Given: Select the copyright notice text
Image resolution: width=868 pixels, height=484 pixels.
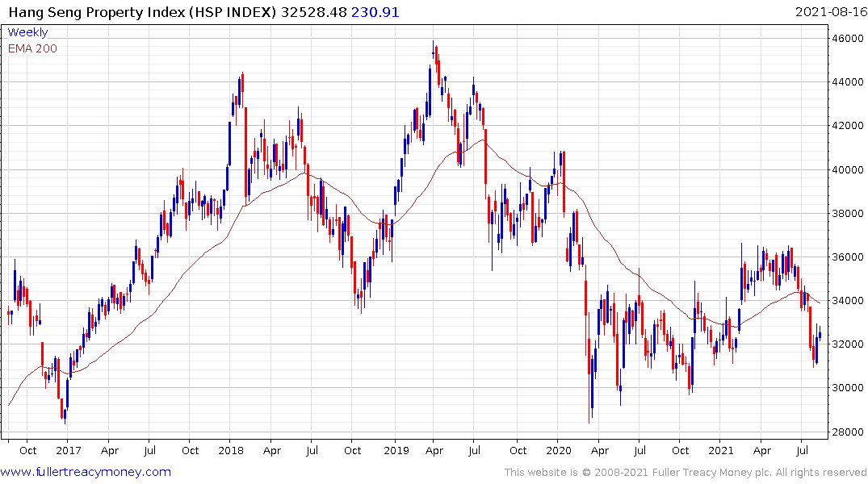Looking at the screenshot, I should 686,473.
